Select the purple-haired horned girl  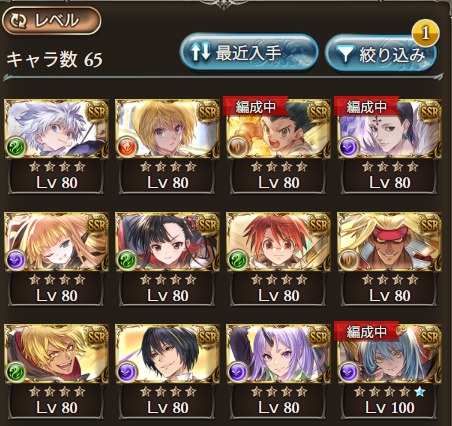[x=278, y=371]
